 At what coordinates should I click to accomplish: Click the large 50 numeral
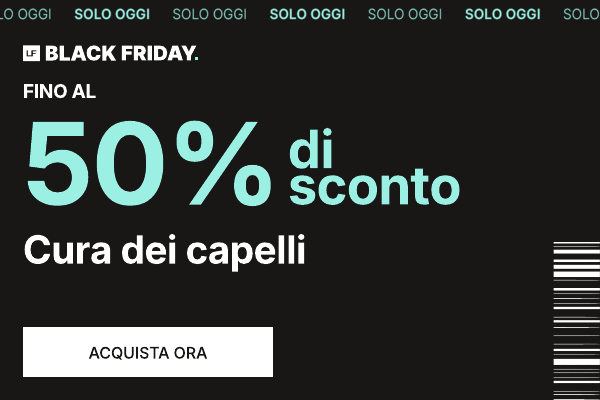point(92,163)
